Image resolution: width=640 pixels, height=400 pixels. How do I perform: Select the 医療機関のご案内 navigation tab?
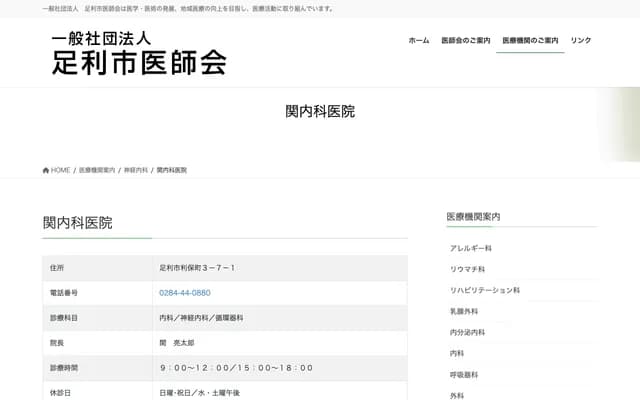point(530,40)
